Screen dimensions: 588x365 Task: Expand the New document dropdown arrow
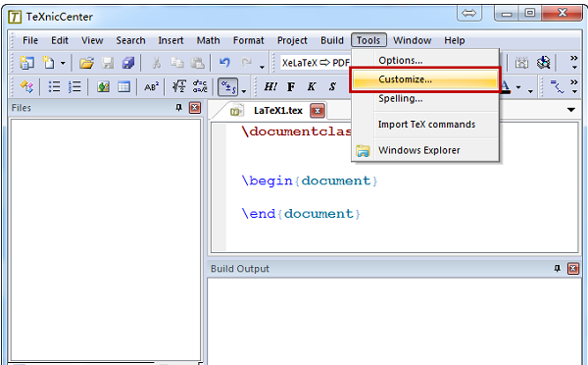tap(63, 63)
